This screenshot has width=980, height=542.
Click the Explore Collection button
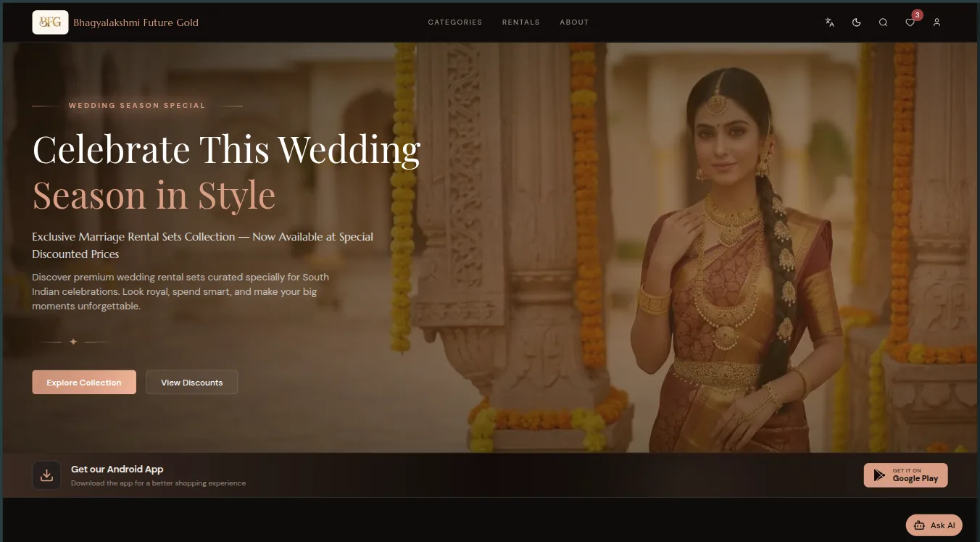[x=83, y=382]
